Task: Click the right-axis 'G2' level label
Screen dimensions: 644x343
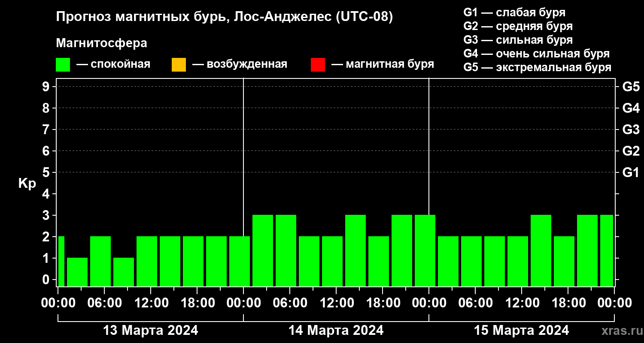Action: tap(631, 151)
